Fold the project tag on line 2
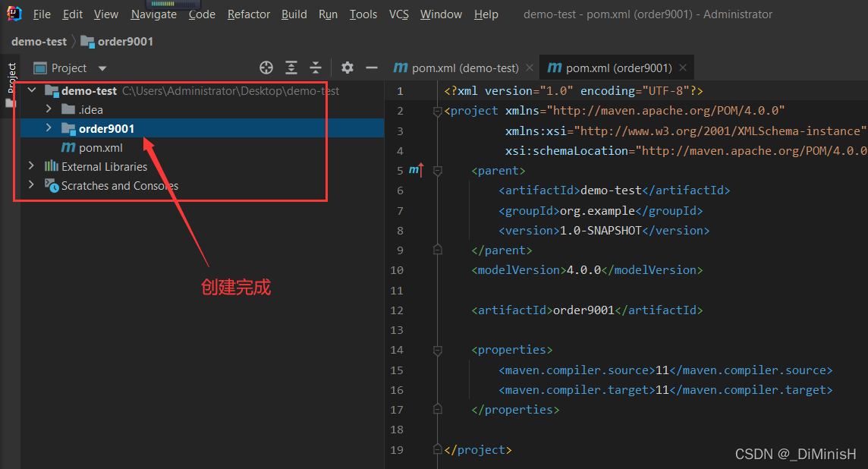This screenshot has height=469, width=868. [437, 112]
